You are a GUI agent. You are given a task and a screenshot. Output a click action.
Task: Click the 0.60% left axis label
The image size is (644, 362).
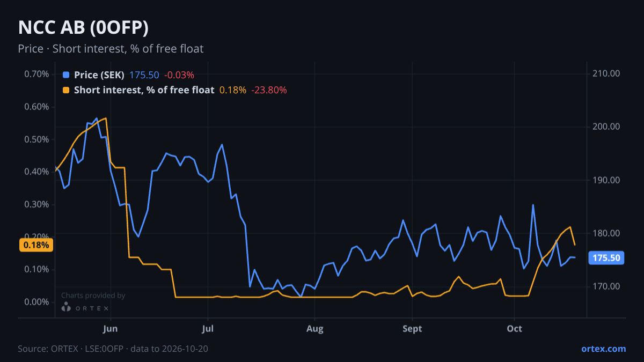(36, 107)
